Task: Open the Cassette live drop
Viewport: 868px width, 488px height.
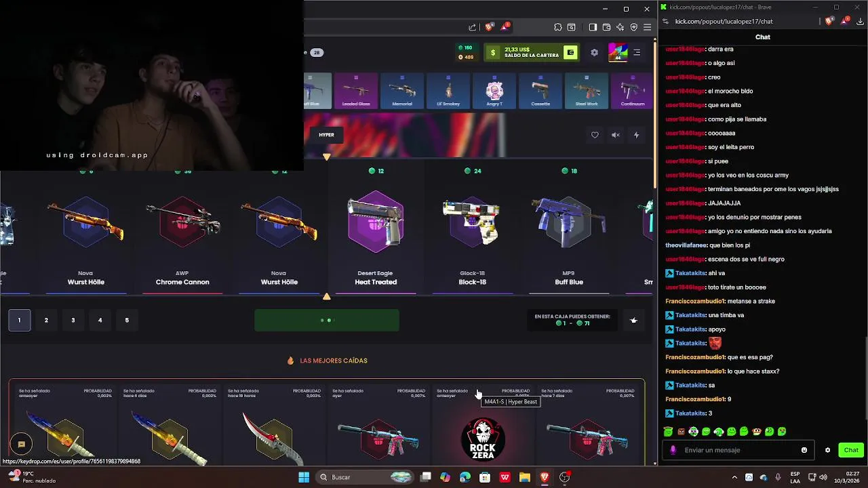Action: tap(540, 91)
